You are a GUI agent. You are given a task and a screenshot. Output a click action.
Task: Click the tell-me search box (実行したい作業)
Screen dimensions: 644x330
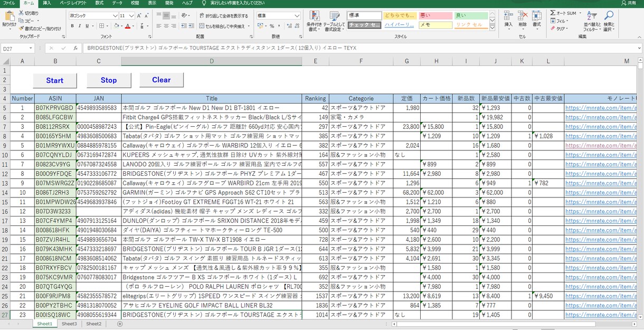pyautogui.click(x=234, y=3)
